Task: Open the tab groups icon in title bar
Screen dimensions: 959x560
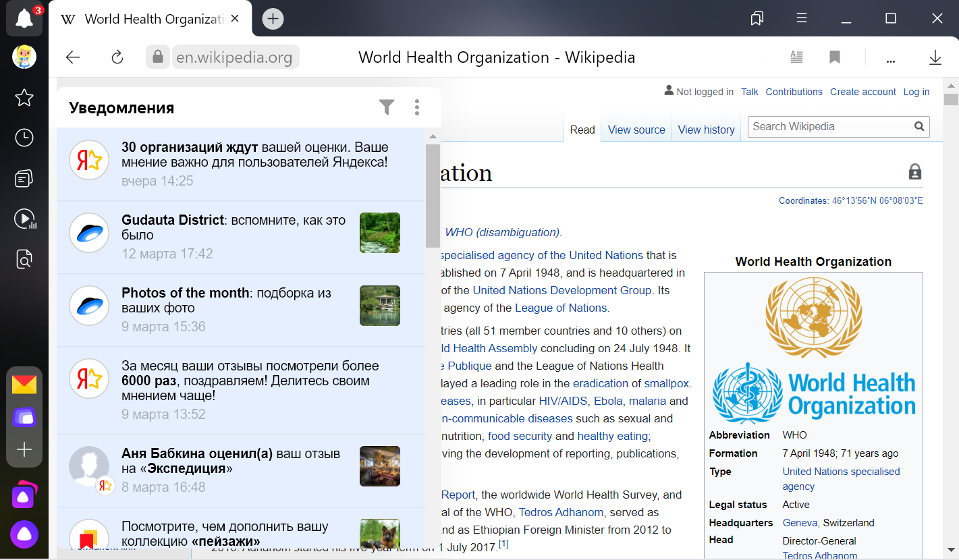Action: [757, 18]
